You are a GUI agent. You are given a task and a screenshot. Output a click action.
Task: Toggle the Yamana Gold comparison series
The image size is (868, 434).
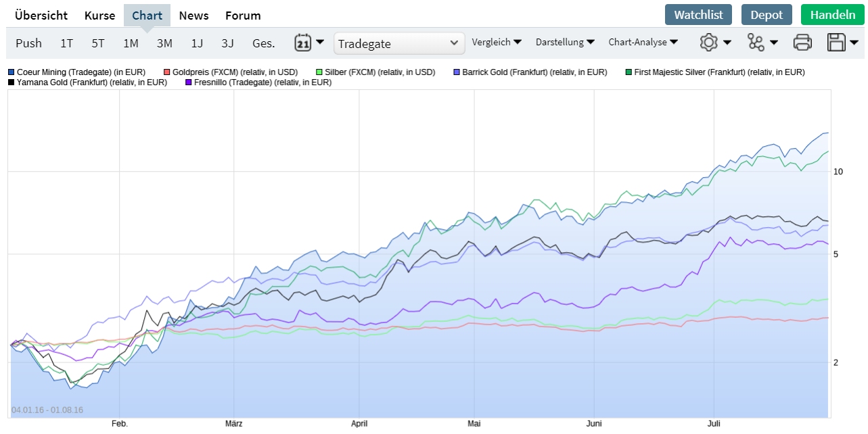(x=9, y=82)
